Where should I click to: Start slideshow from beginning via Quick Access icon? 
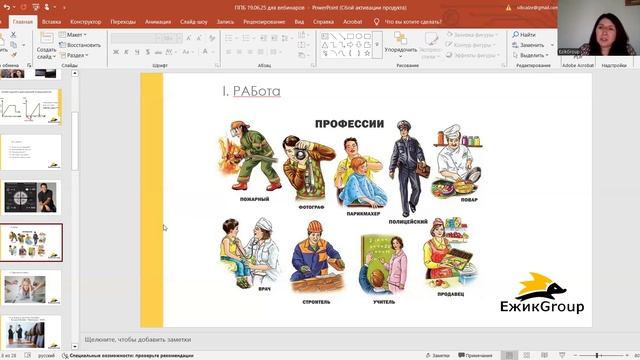tap(36, 7)
